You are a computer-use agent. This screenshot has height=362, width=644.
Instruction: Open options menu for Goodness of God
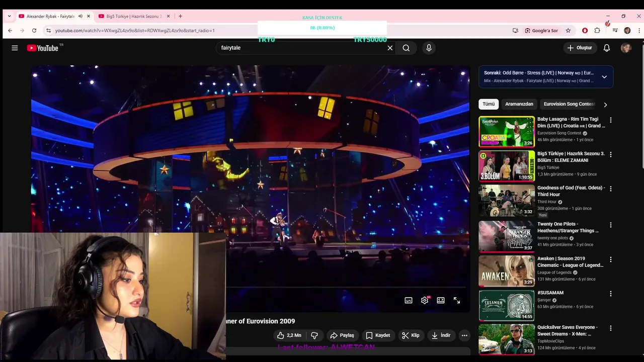pos(611,189)
